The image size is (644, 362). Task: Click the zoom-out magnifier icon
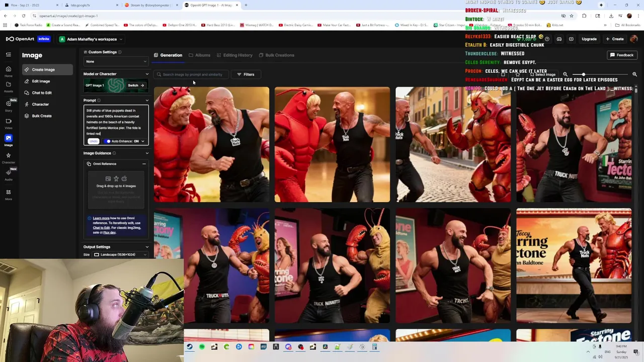tap(565, 74)
